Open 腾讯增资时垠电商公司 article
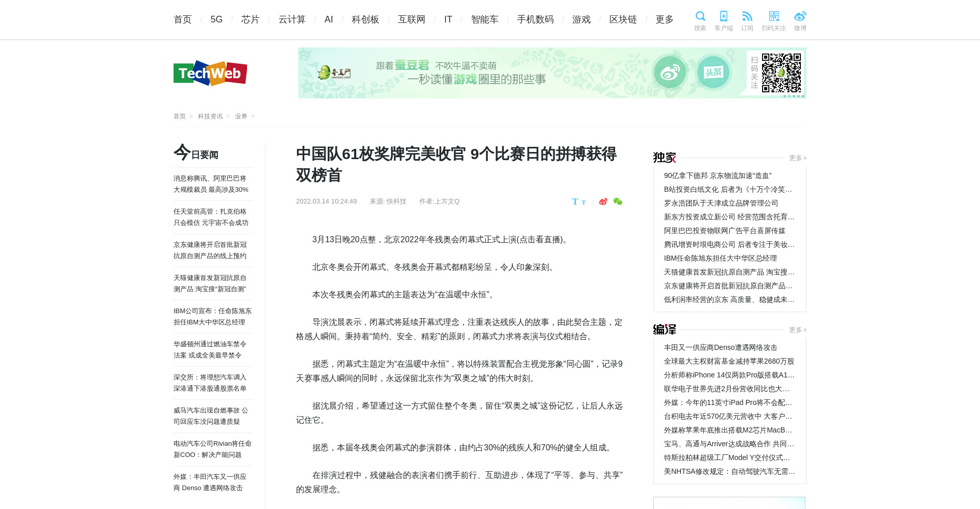980x509 pixels. tap(729, 244)
